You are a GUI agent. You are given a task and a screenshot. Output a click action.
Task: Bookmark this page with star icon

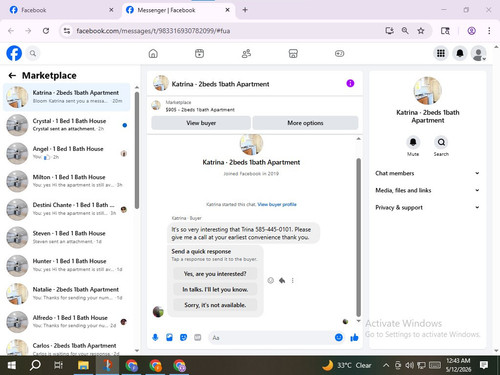[421, 31]
